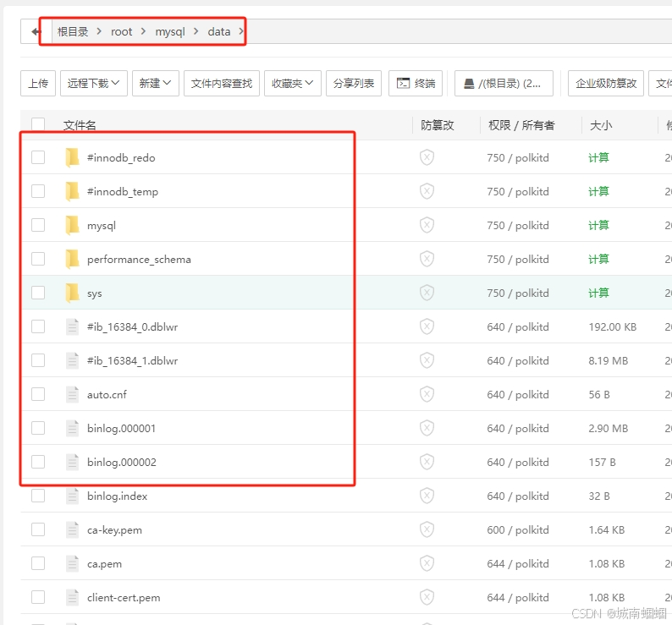Toggle tamper-proof shield for #ib_16384_0.dblwr
Image resolution: width=672 pixels, height=625 pixels.
427,326
